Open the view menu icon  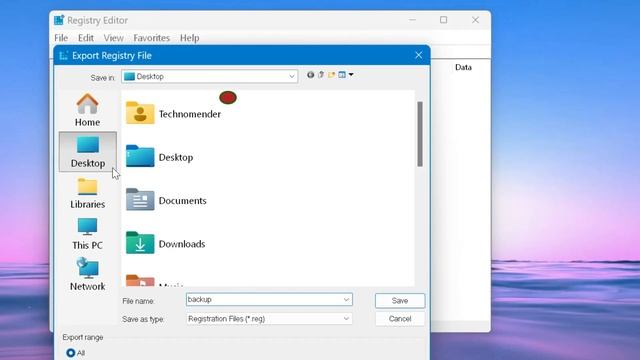coord(342,75)
